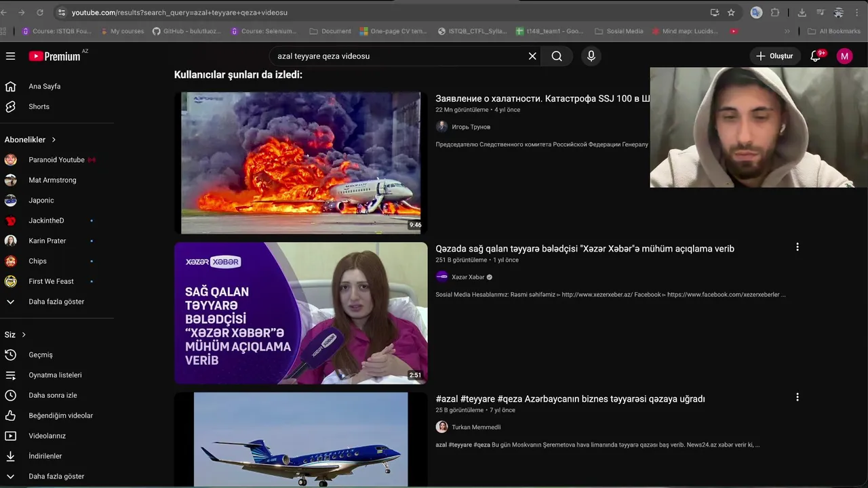Open the Document bookmarks folder
868x488 pixels.
pyautogui.click(x=330, y=31)
